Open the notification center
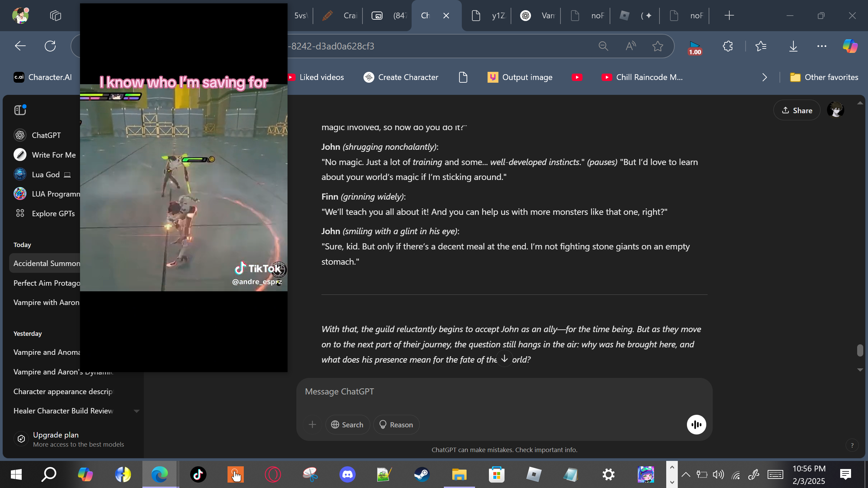This screenshot has height=488, width=868. coord(845,474)
